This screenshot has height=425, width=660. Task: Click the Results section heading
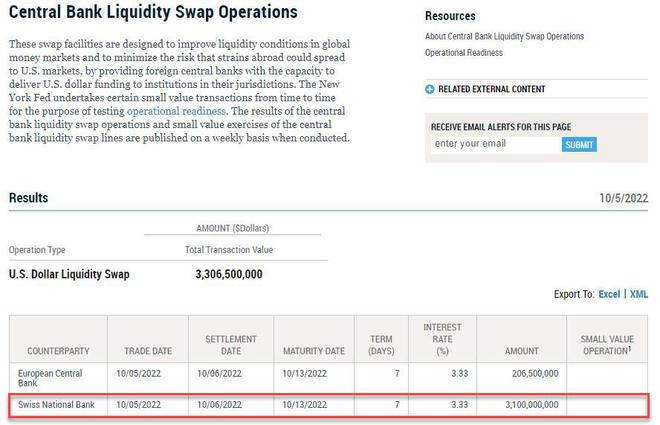click(x=28, y=198)
